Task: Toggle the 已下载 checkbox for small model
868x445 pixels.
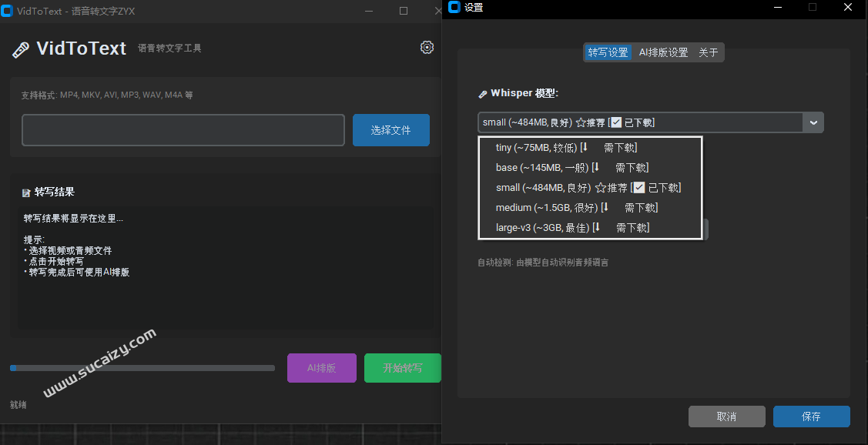Action: (x=638, y=187)
